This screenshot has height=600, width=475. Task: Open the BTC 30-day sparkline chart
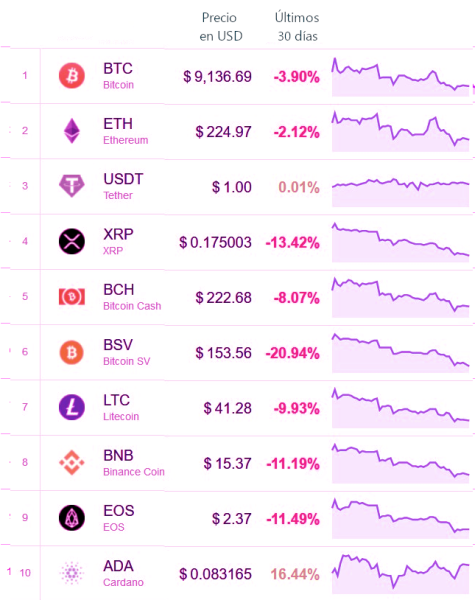pos(400,77)
